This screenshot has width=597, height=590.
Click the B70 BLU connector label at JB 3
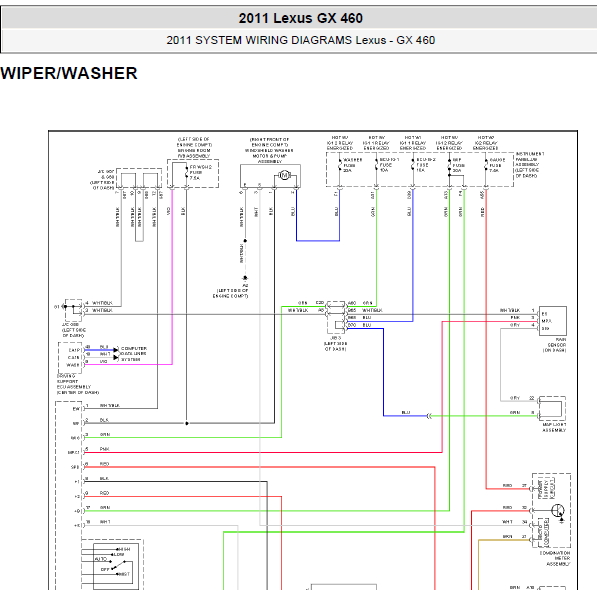click(x=360, y=325)
